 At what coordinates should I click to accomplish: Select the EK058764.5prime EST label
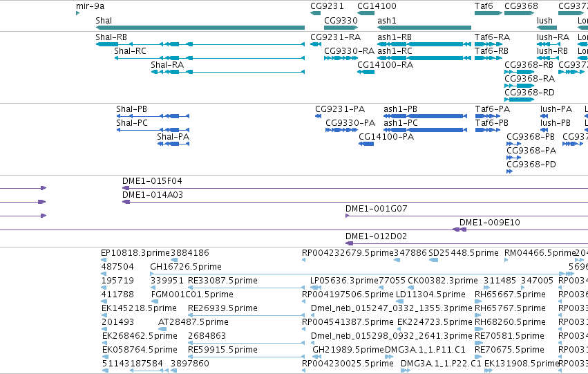pyautogui.click(x=140, y=350)
